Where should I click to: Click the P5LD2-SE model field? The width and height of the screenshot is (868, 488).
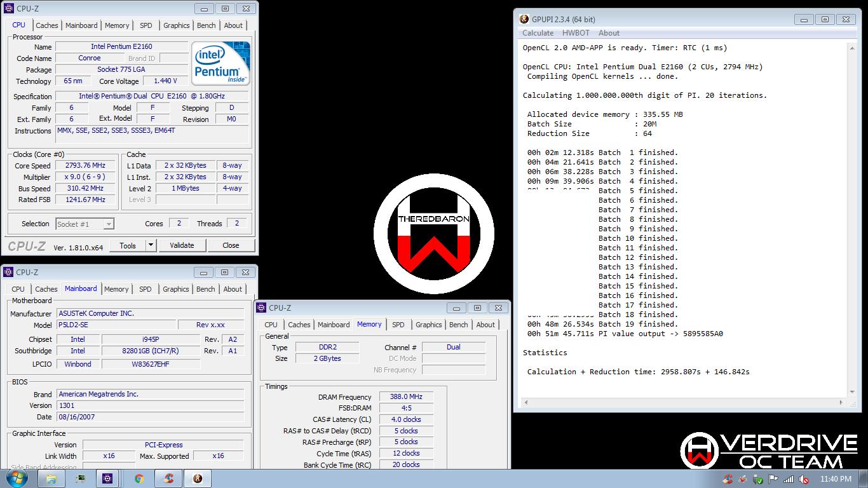tap(116, 325)
